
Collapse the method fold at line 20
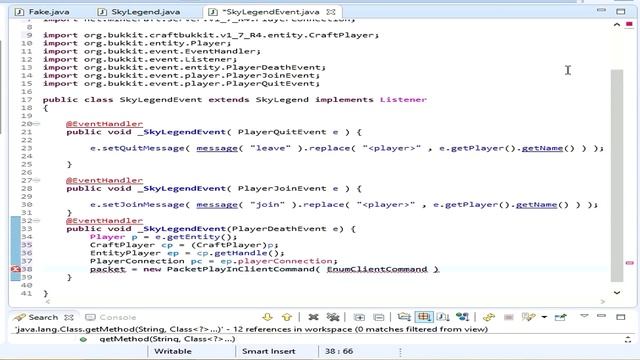pos(37,124)
